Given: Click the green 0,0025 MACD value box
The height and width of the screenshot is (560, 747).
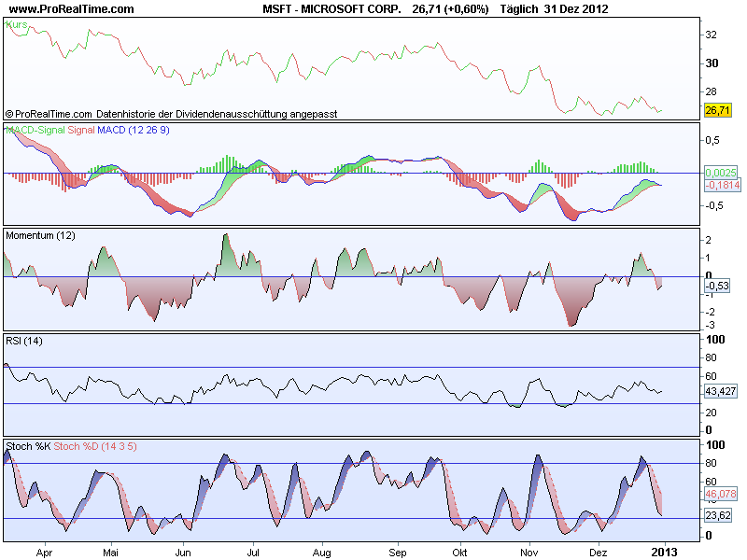Looking at the screenshot, I should tap(720, 173).
